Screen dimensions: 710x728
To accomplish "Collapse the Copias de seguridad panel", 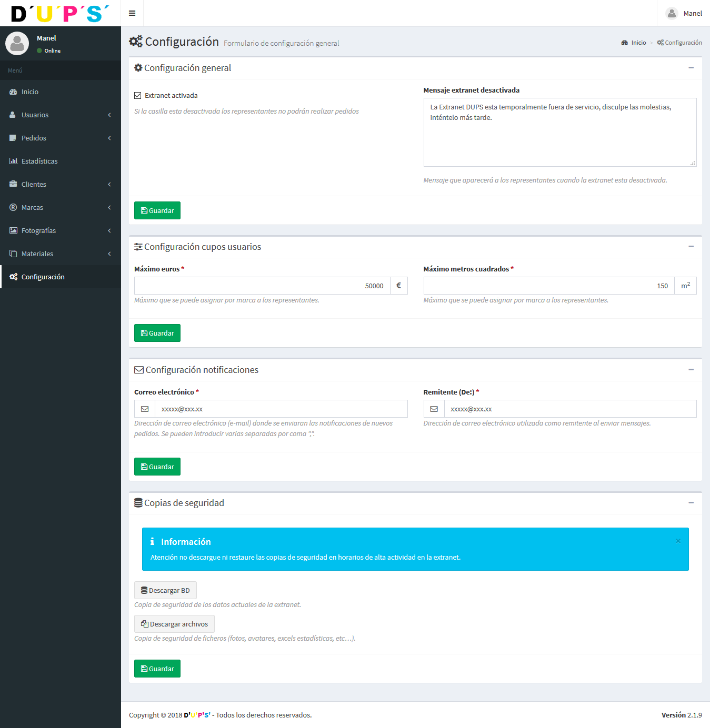I will tap(691, 502).
